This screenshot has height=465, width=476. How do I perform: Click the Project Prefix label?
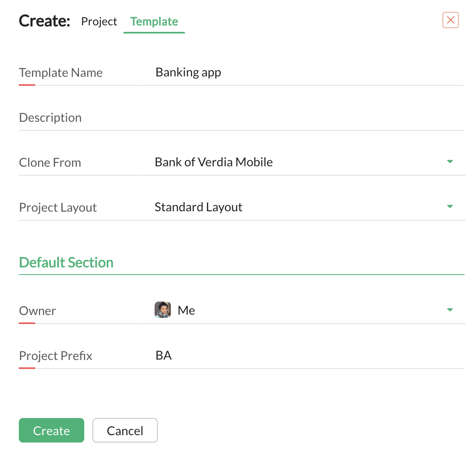click(56, 356)
